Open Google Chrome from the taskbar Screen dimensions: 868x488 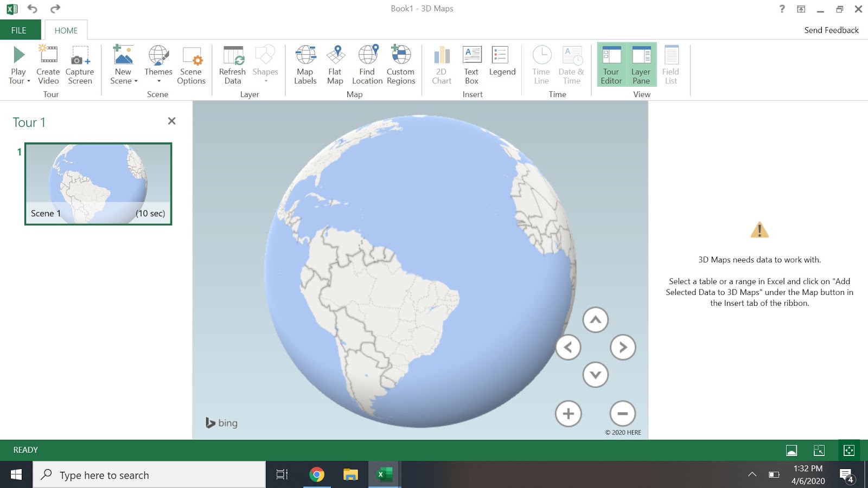317,475
